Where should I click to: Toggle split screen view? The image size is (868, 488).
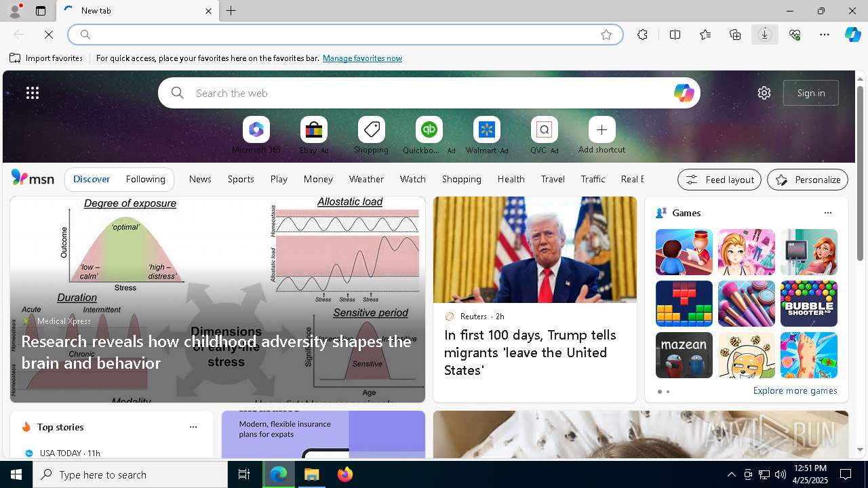click(x=675, y=35)
